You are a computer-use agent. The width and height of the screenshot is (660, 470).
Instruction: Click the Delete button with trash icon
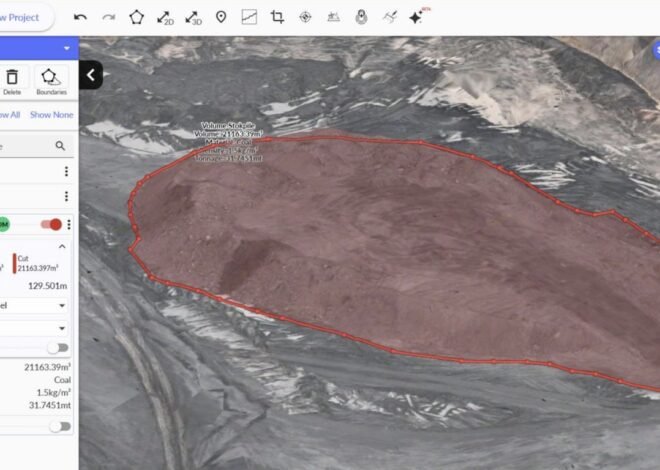pos(12,82)
